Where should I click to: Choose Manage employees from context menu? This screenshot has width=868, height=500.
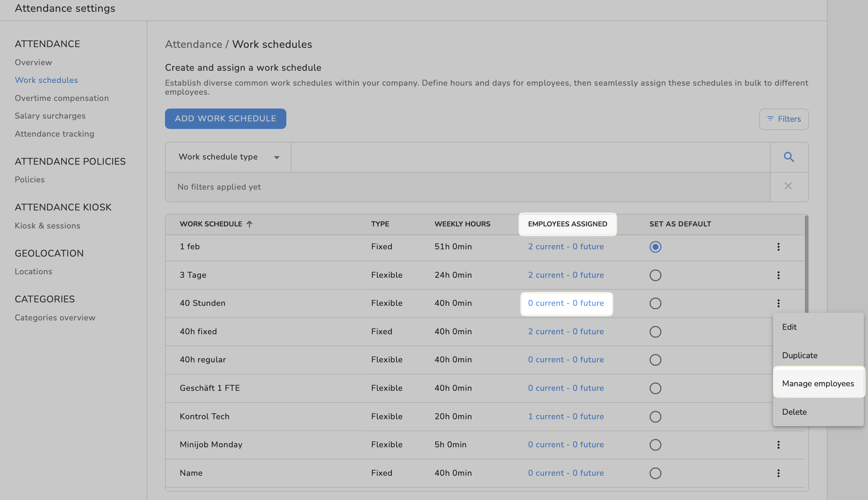[818, 383]
